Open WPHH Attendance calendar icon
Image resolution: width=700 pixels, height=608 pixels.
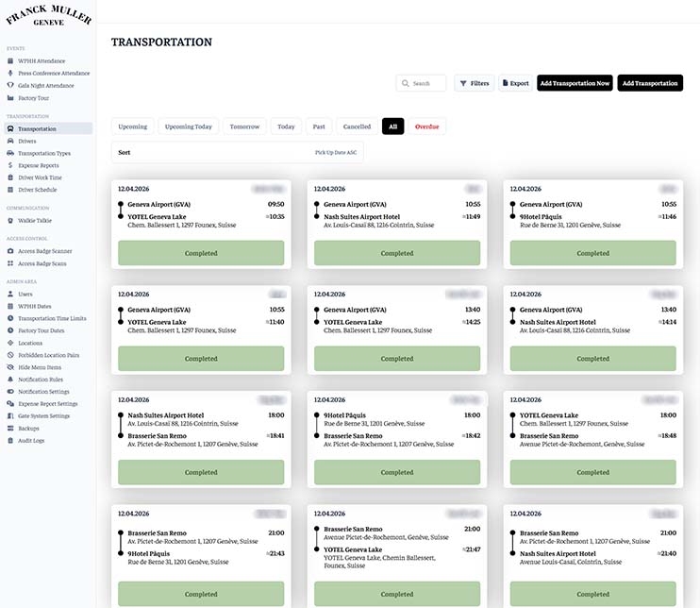coord(10,60)
